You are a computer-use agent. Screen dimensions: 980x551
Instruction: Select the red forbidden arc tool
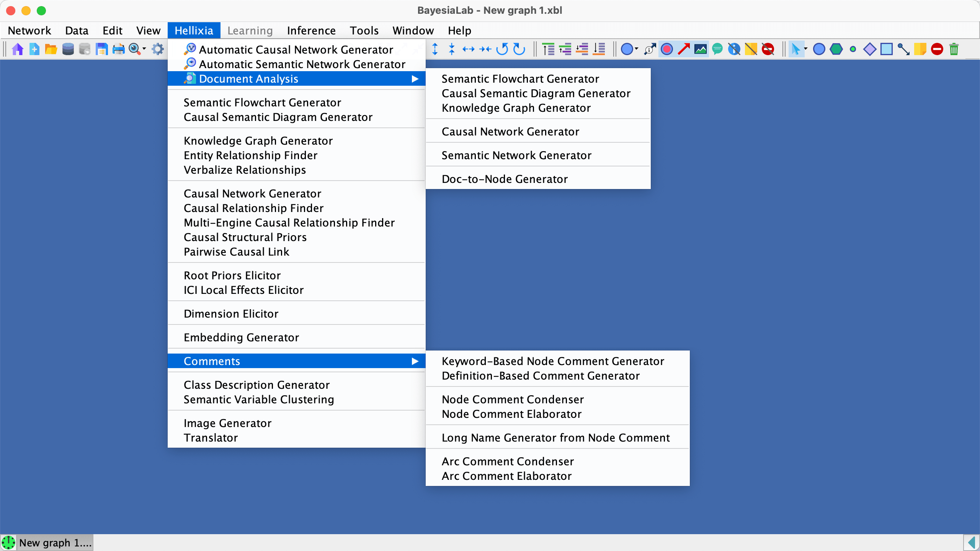tap(937, 49)
